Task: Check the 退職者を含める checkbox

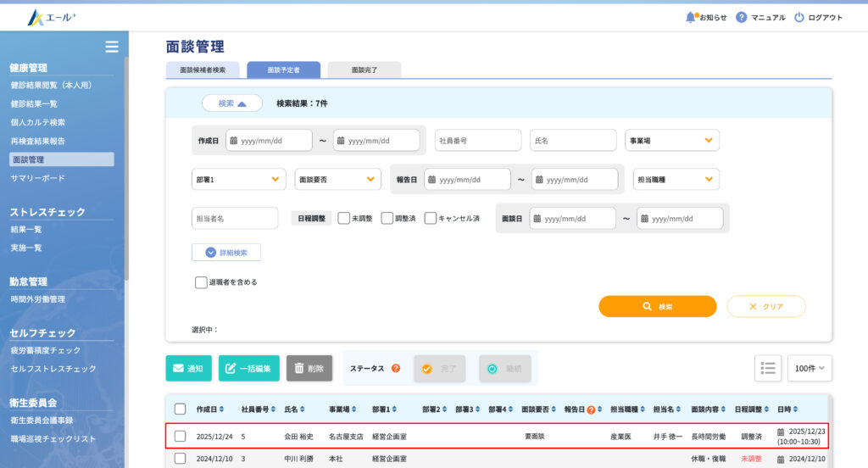Action: (201, 282)
